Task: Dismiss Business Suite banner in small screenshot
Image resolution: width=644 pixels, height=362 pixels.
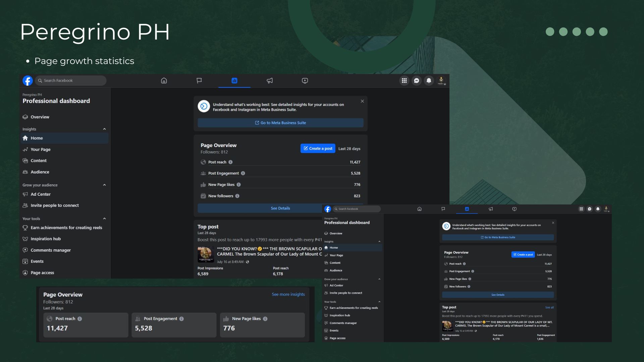Action: (553, 223)
